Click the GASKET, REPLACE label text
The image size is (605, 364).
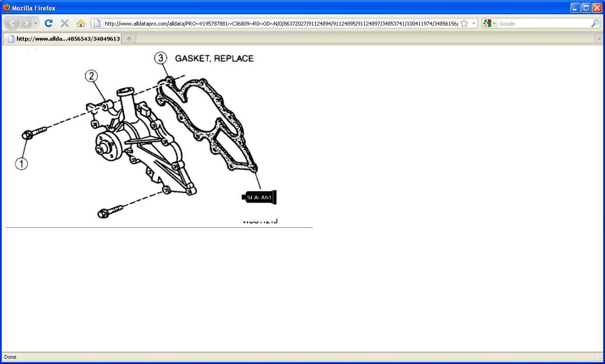(214, 58)
